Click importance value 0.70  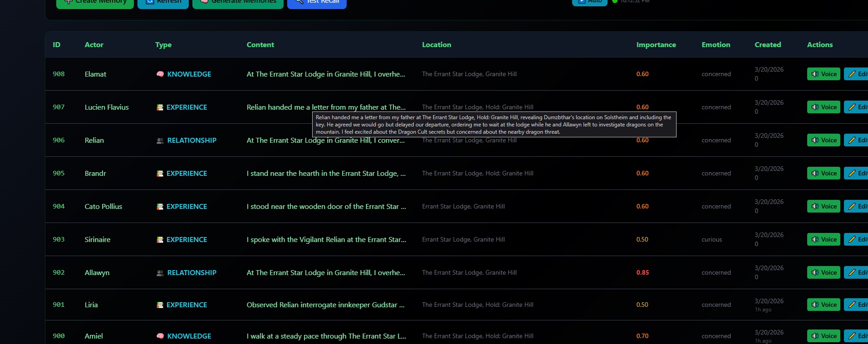(642, 336)
